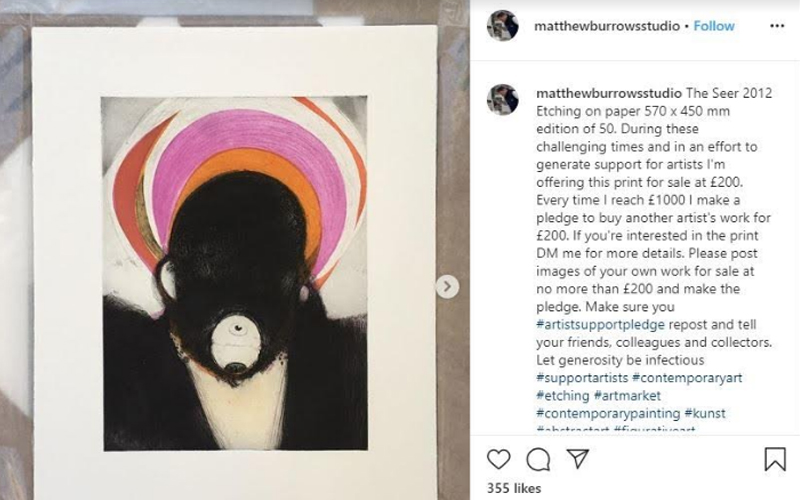
Task: Open the three-dot more options menu
Action: 774,25
